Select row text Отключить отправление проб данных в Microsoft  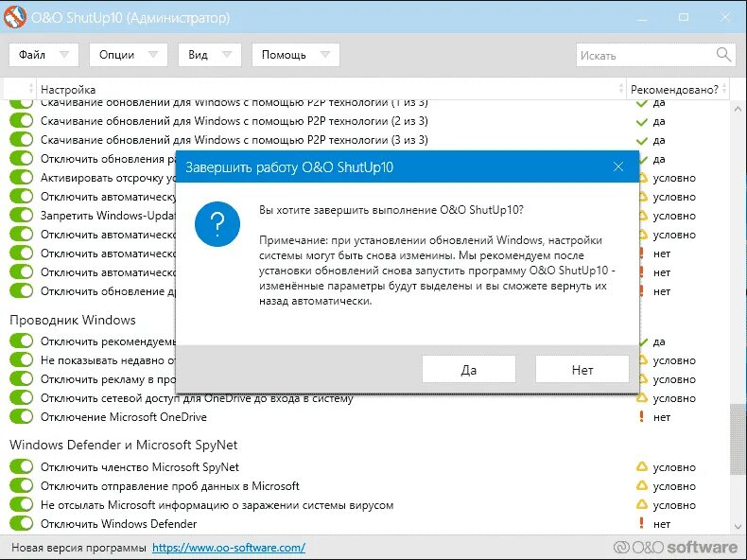pyautogui.click(x=170, y=486)
